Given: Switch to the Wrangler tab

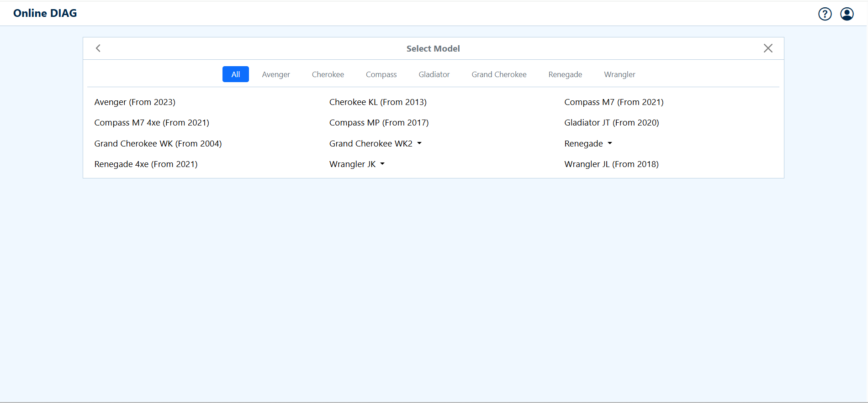Looking at the screenshot, I should 619,74.
